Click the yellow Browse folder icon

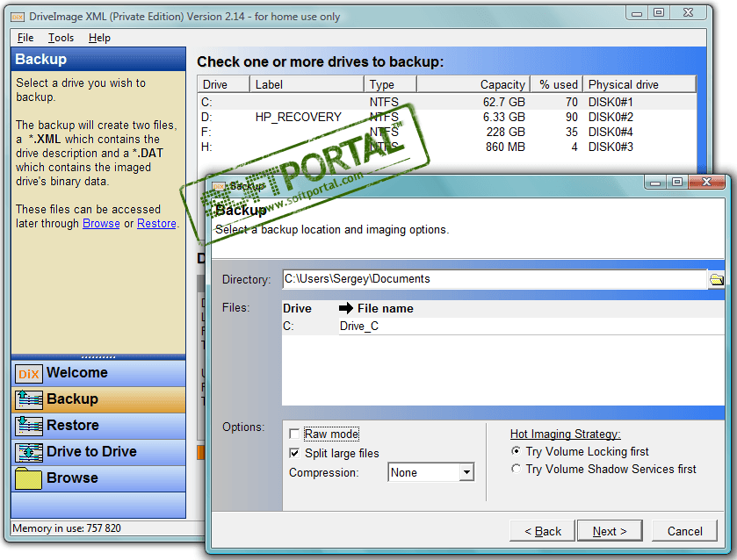click(x=29, y=478)
